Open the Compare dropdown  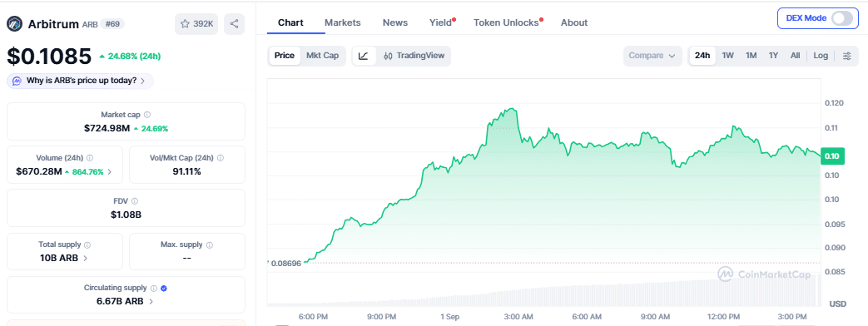[652, 56]
